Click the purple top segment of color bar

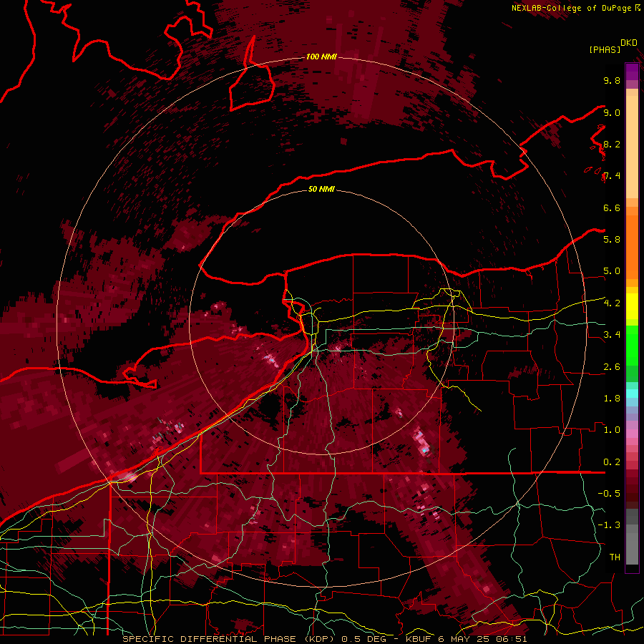click(x=632, y=72)
